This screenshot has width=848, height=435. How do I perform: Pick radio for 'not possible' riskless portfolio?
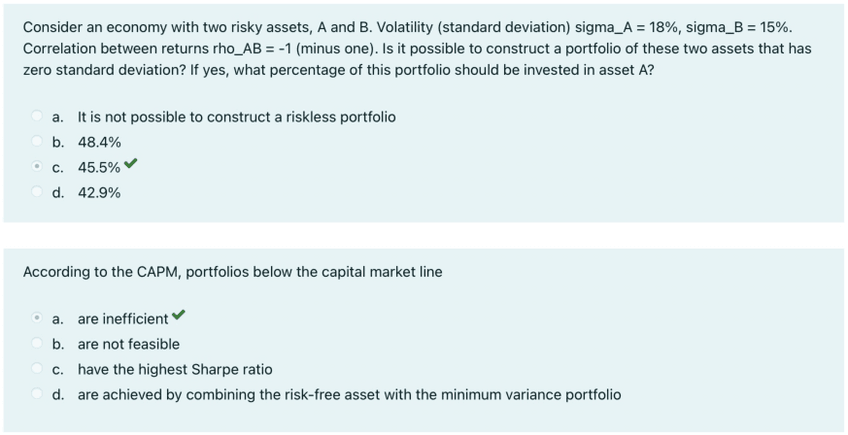[x=38, y=118]
